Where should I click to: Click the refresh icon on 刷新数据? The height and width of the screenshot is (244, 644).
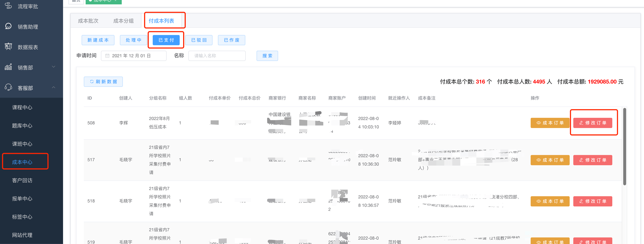click(92, 82)
